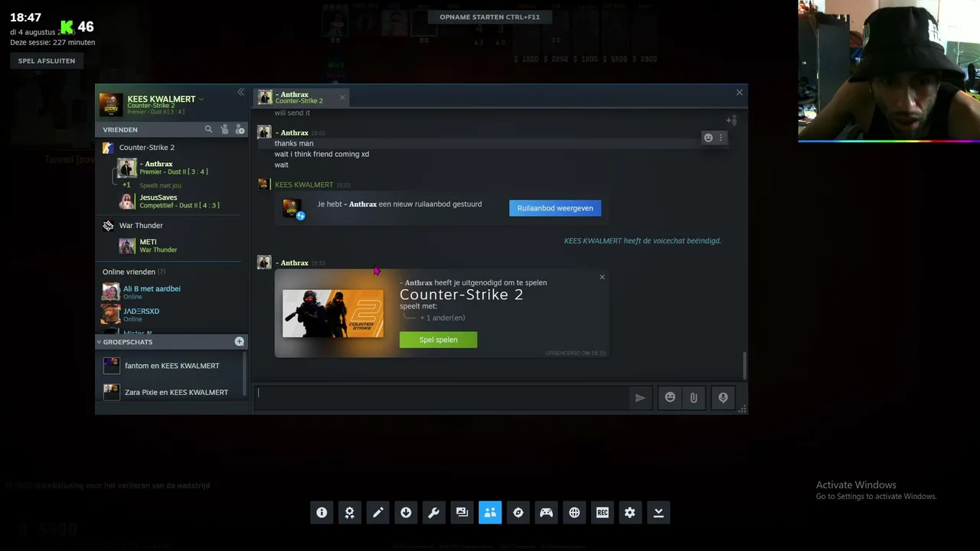980x551 pixels.
Task: Click the Anthrax name above the game invite
Action: pos(292,262)
